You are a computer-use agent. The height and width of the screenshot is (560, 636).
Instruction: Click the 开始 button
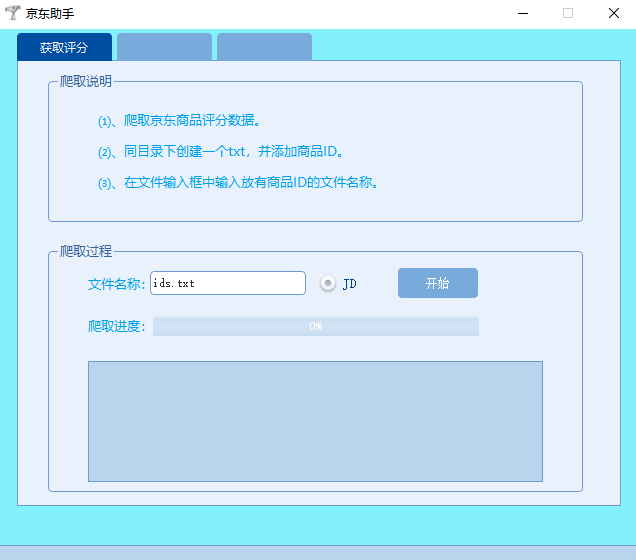click(x=438, y=283)
